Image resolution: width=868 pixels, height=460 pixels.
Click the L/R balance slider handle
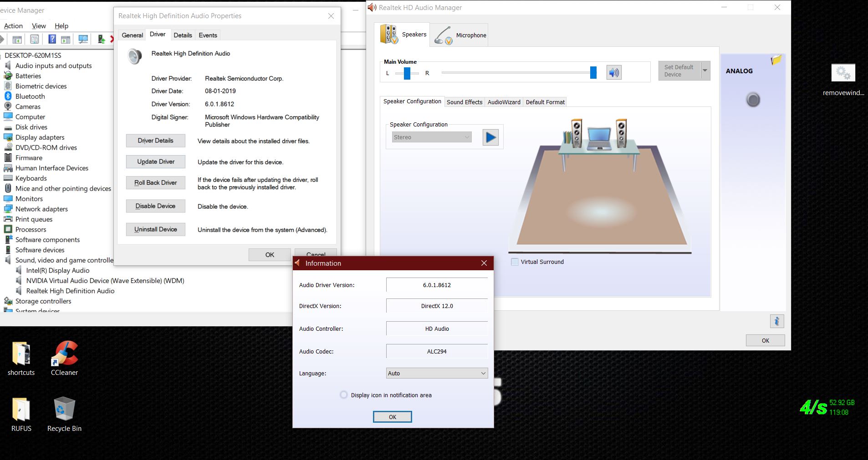pyautogui.click(x=407, y=73)
